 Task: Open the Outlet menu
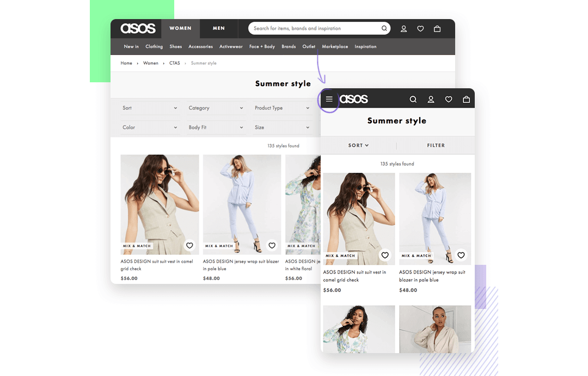pyautogui.click(x=309, y=46)
